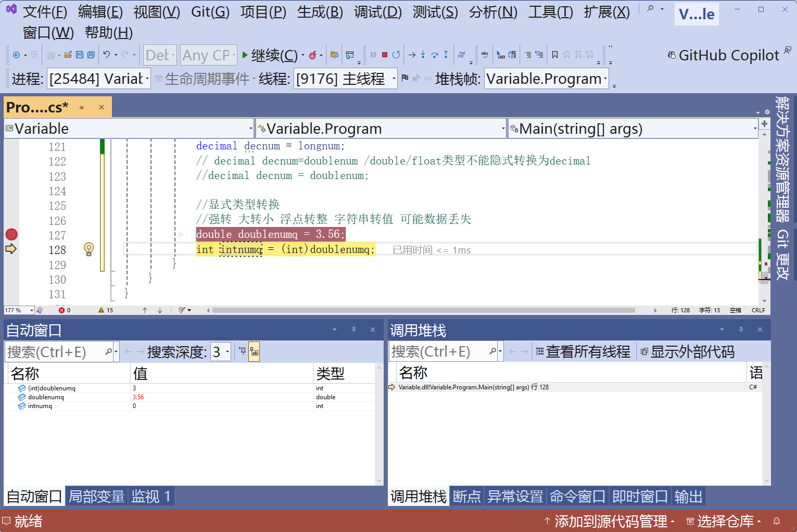This screenshot has width=797, height=532.
Task: Pin the Program.cs document tab
Action: pyautogui.click(x=82, y=107)
